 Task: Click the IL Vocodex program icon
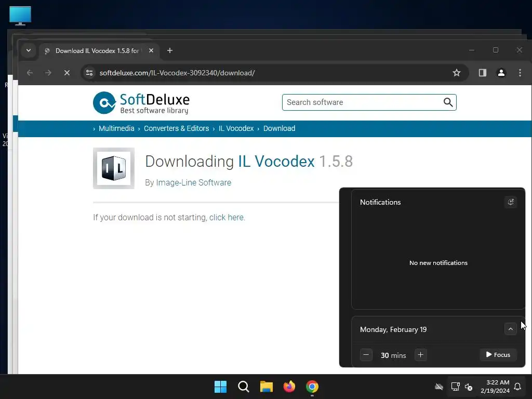pyautogui.click(x=114, y=168)
